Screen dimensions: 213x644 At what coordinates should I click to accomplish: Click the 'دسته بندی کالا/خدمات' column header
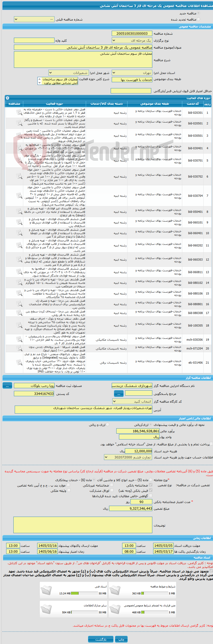(x=107, y=104)
